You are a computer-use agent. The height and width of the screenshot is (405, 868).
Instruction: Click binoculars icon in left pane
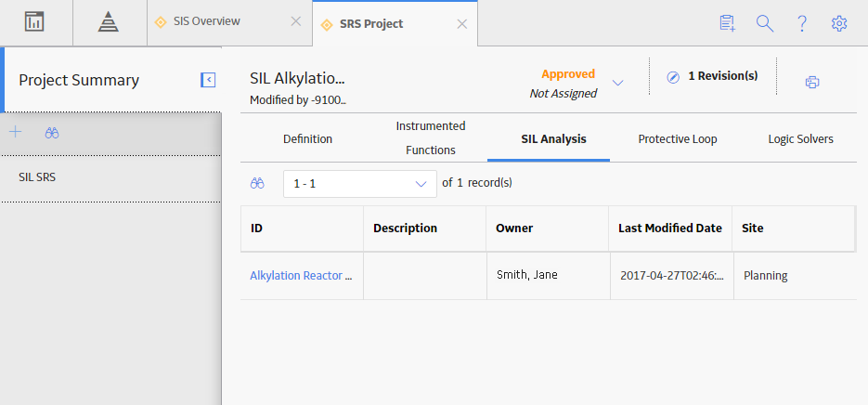(x=52, y=133)
